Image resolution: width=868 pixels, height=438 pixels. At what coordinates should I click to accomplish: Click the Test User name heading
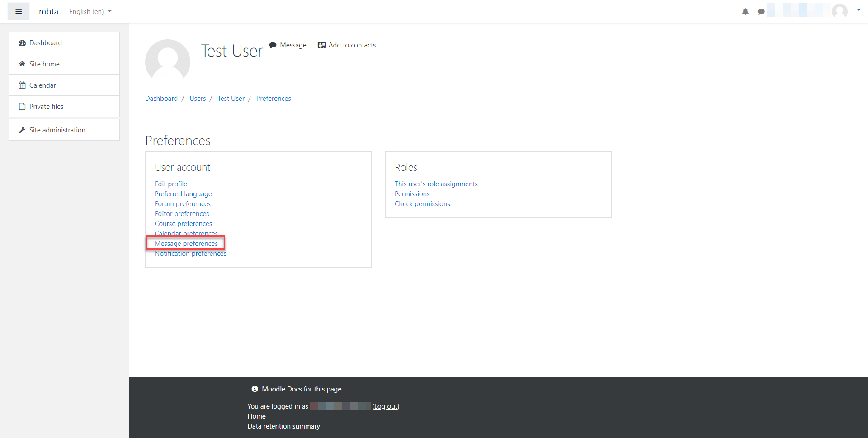coord(232,51)
